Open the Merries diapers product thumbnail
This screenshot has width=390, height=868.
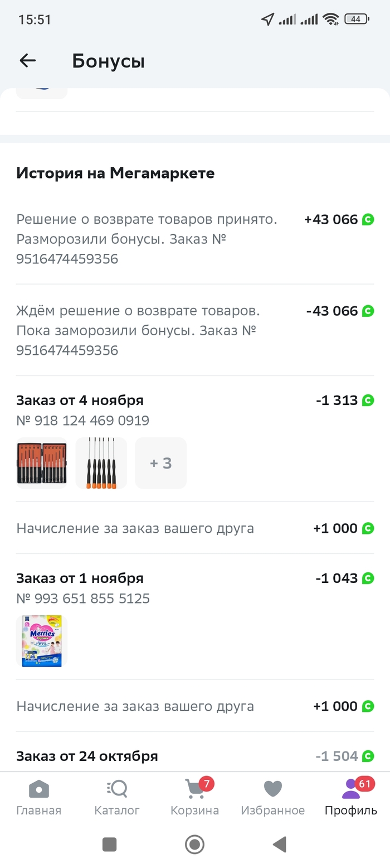[x=42, y=641]
